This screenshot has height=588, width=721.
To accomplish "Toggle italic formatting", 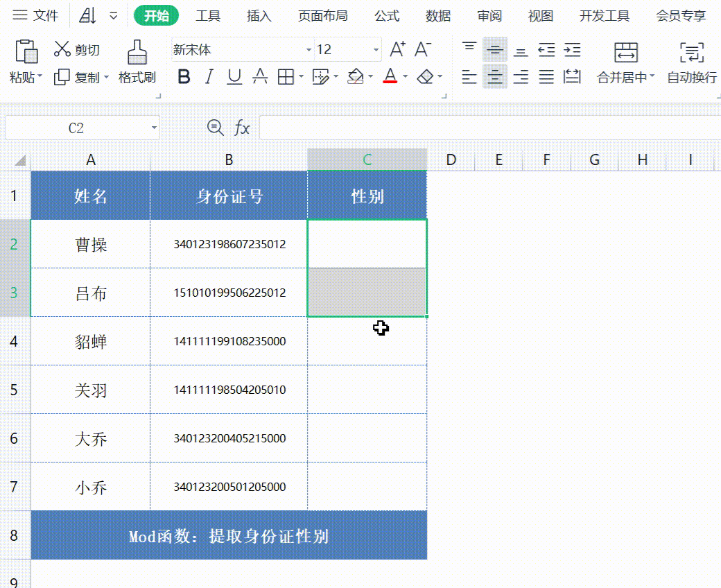I will (209, 76).
